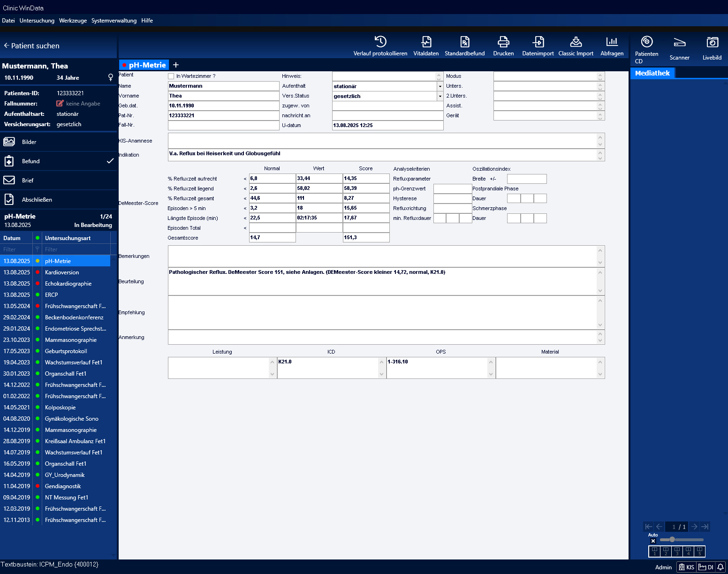728x574 pixels.
Task: Click the Untersuchungsart filter input
Action: click(x=76, y=249)
